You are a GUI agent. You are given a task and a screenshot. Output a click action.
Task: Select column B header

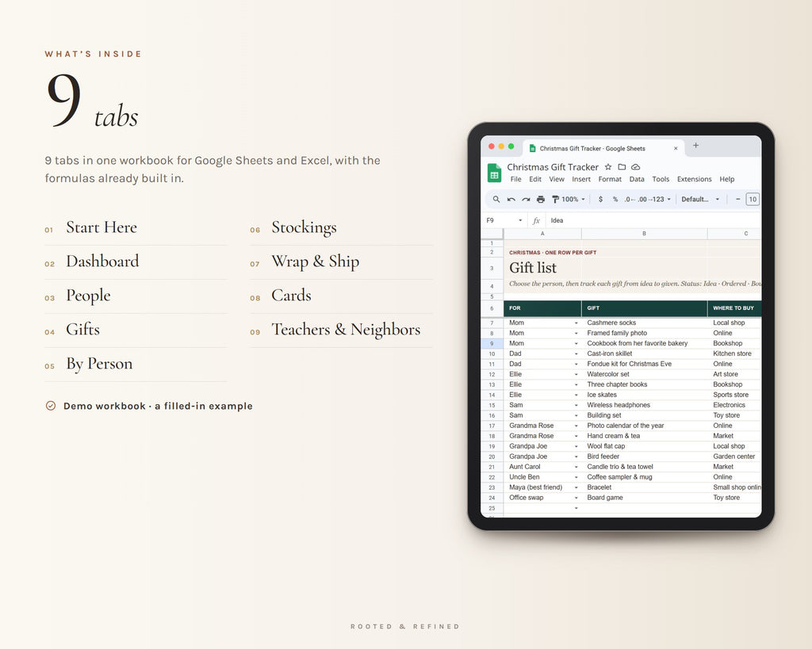click(644, 234)
